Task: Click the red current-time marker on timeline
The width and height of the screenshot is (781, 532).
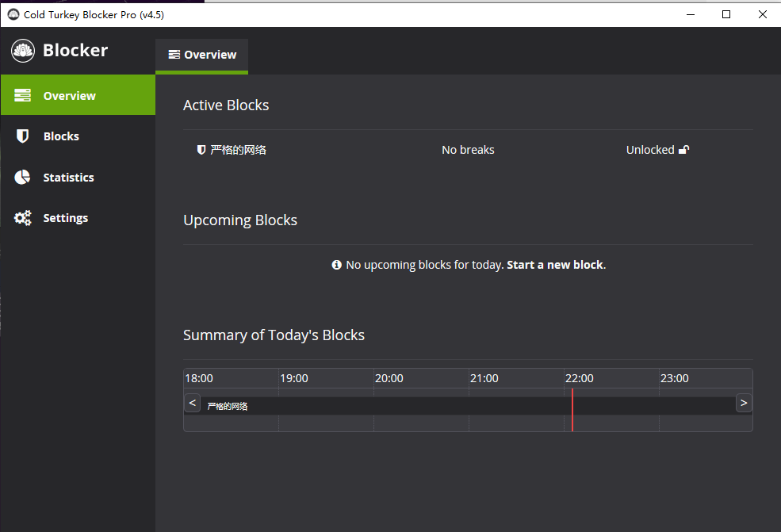Action: [572, 410]
